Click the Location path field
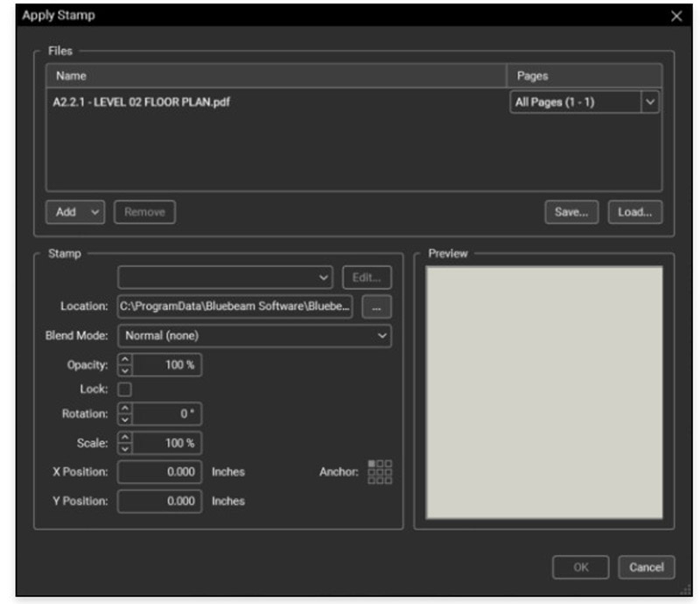This screenshot has width=700, height=604. [234, 306]
